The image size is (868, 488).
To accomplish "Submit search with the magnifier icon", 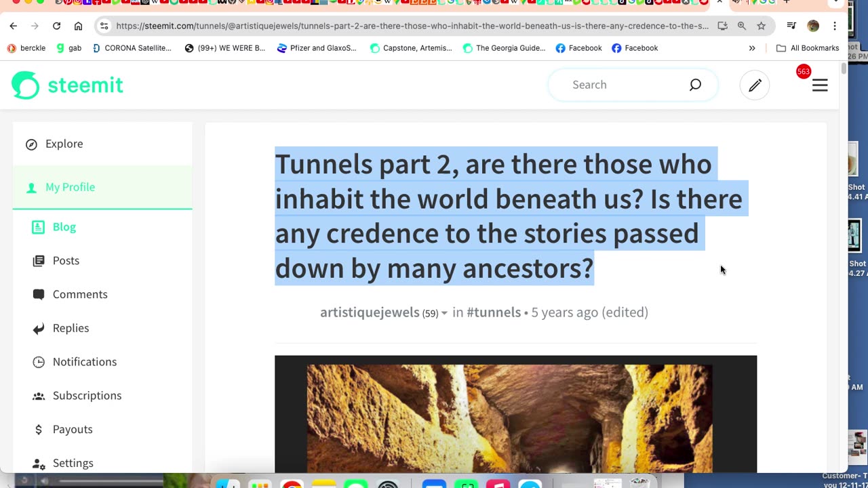I will point(695,85).
